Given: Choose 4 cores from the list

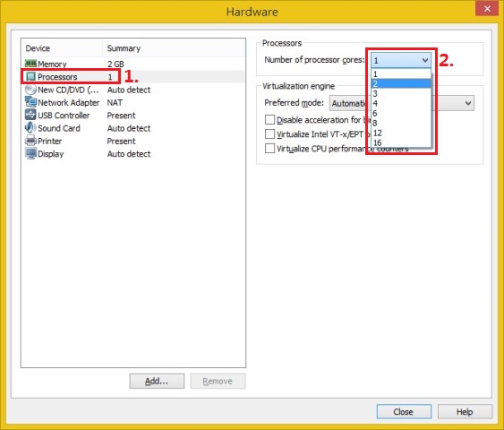Looking at the screenshot, I should point(401,104).
